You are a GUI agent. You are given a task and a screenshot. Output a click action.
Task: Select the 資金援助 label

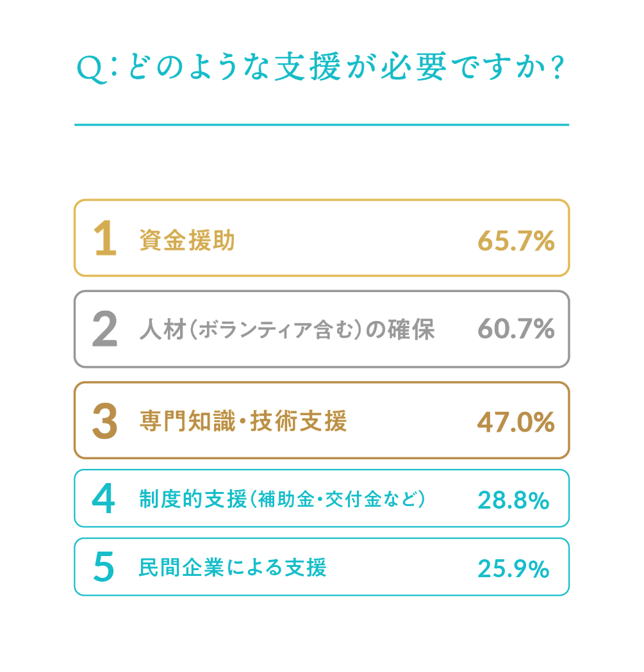187,241
